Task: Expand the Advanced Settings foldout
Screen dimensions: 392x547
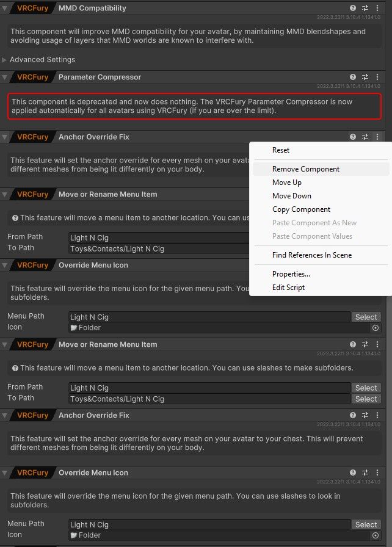Action: point(4,60)
